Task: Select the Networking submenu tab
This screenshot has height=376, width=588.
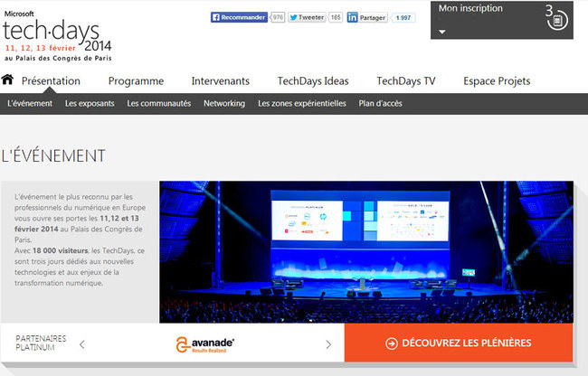Action: 224,103
